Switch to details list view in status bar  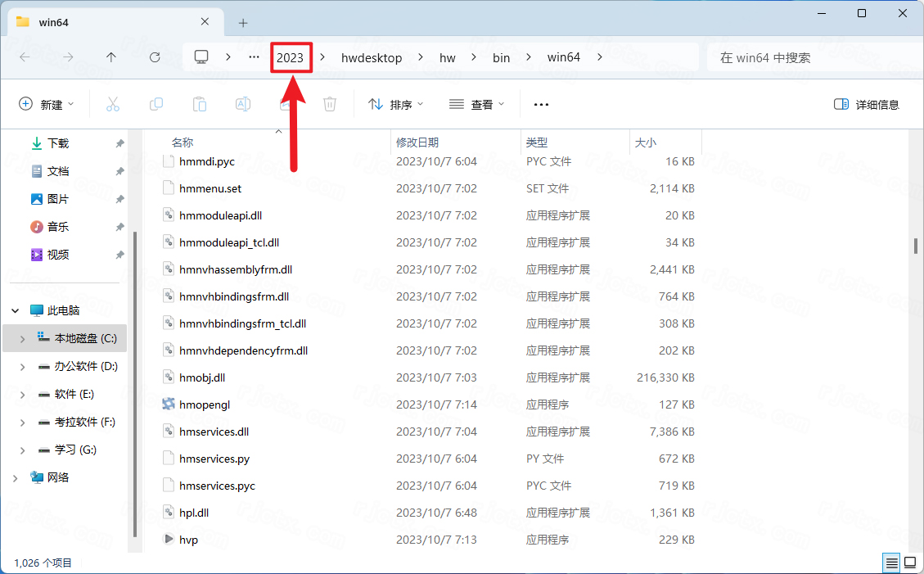point(891,563)
